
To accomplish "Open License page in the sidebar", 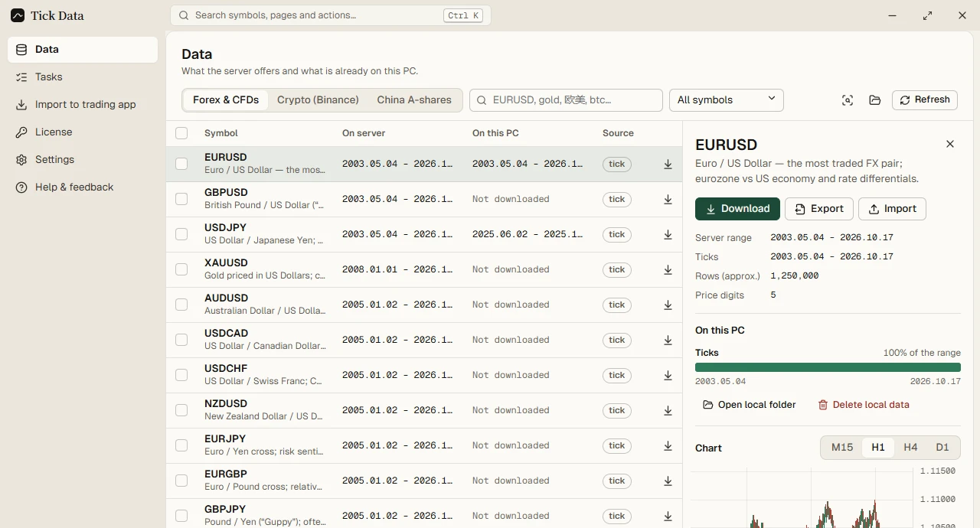I will 83,132.
